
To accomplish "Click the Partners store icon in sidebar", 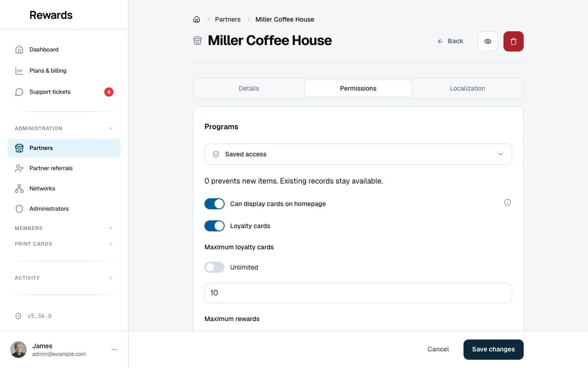I will (19, 148).
